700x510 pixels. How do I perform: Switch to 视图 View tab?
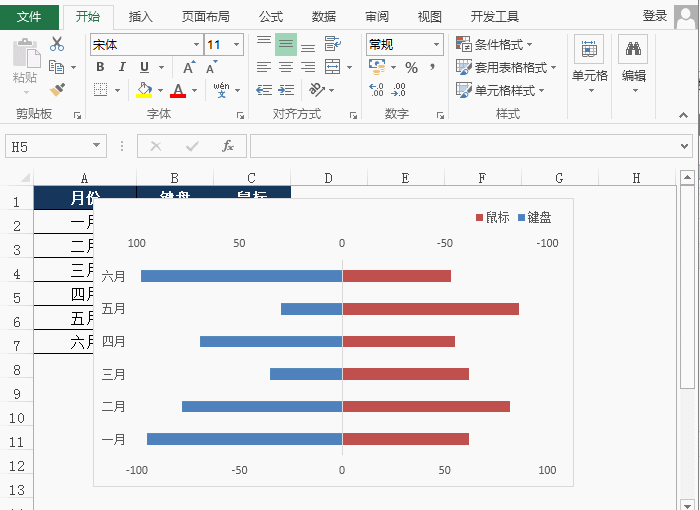pos(429,17)
